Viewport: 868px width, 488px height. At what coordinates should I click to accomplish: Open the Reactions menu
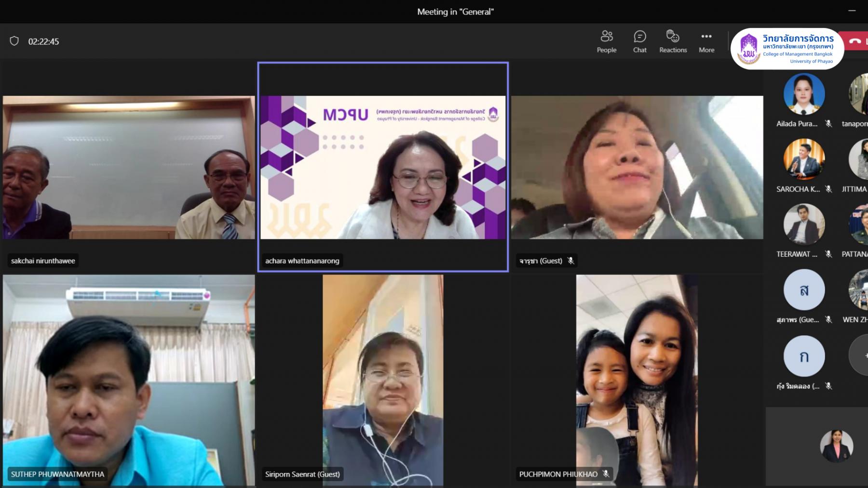pos(673,41)
